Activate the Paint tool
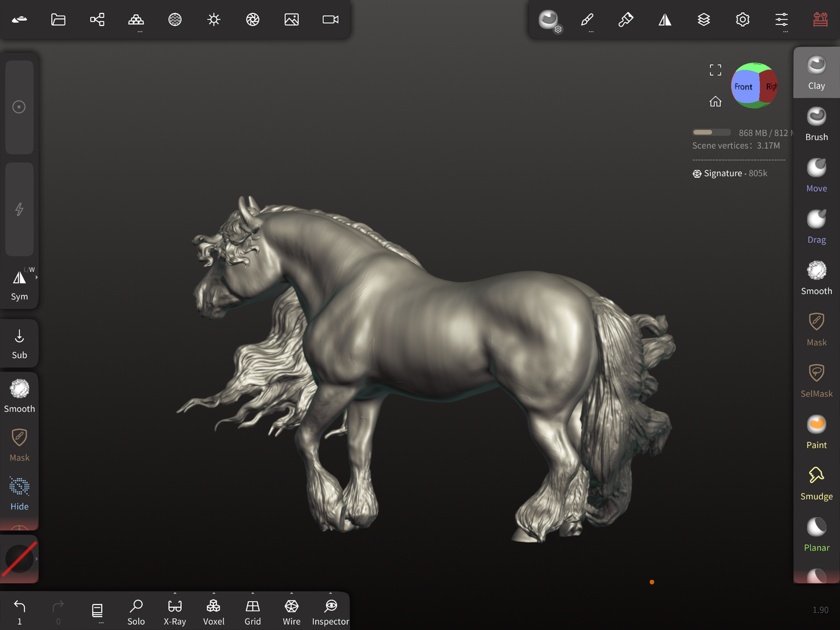840x630 pixels. click(816, 432)
